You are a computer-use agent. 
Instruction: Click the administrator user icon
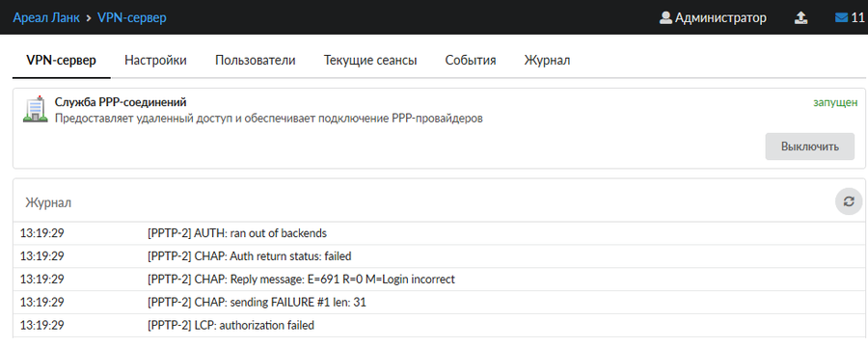[x=665, y=17]
